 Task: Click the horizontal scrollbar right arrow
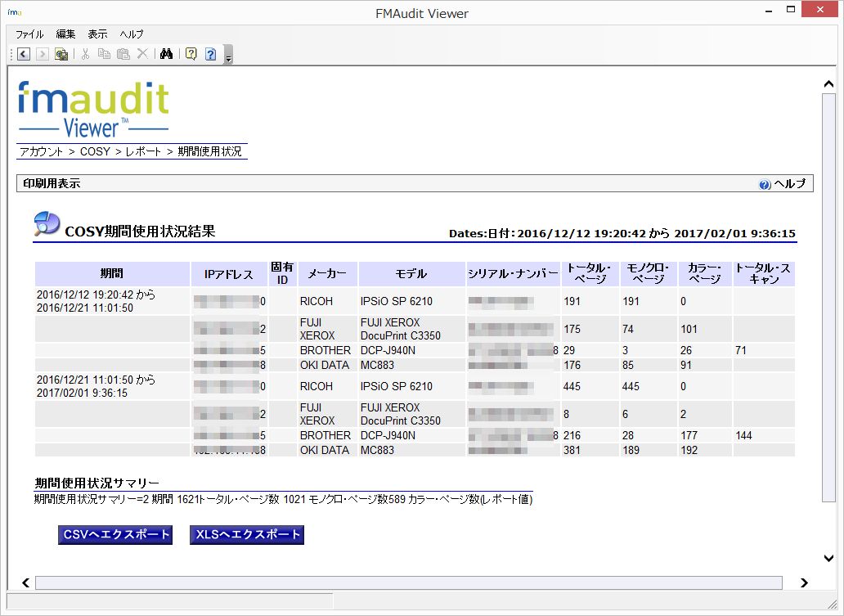click(804, 582)
